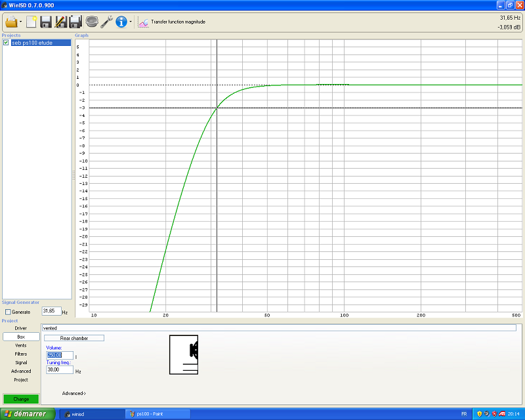Click the FR language indicator

pos(464,414)
